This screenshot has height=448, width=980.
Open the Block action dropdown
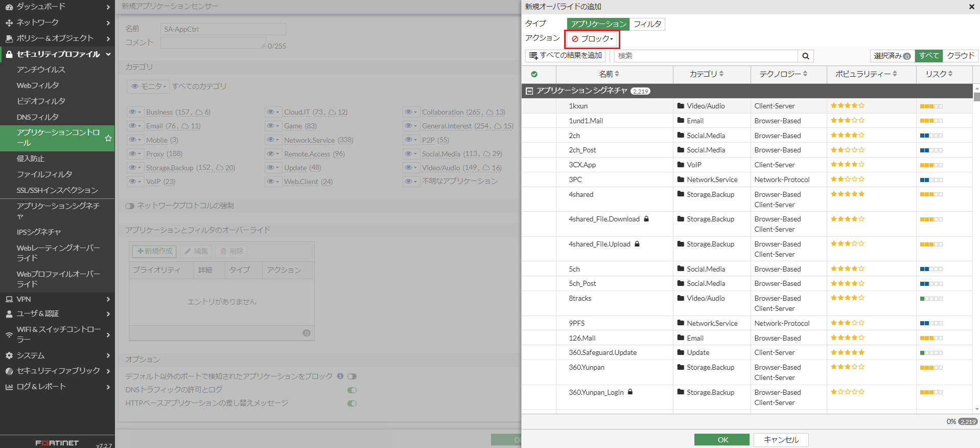[592, 39]
